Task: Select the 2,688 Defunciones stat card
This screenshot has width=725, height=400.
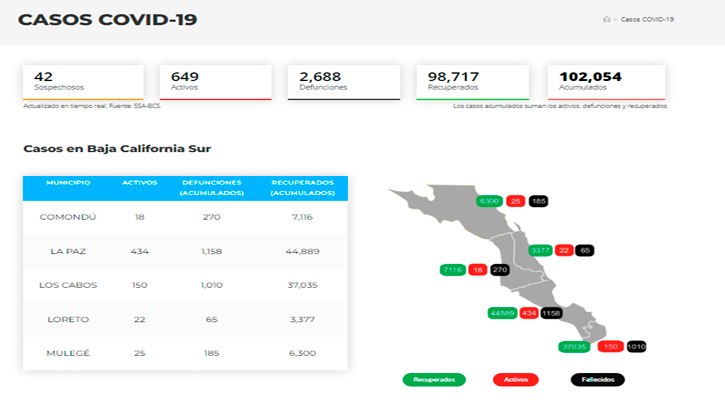Action: (344, 82)
